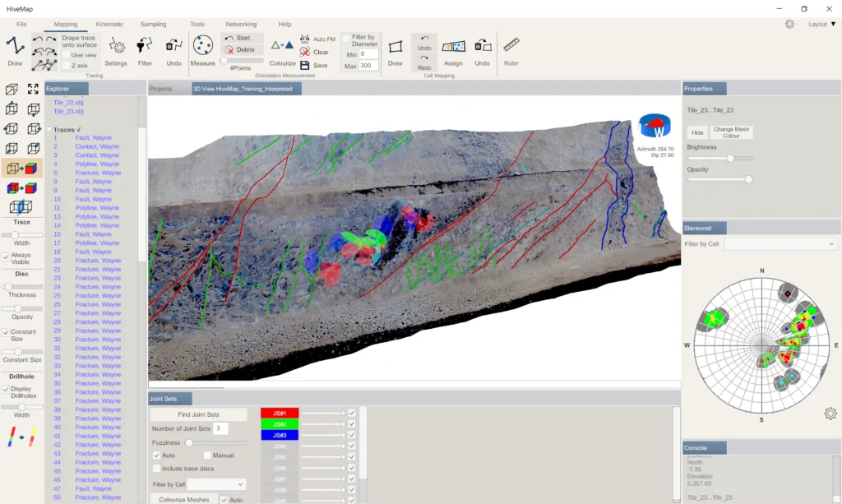This screenshot has width=842, height=504.
Task: Switch to the Projects tab
Action: tap(160, 89)
